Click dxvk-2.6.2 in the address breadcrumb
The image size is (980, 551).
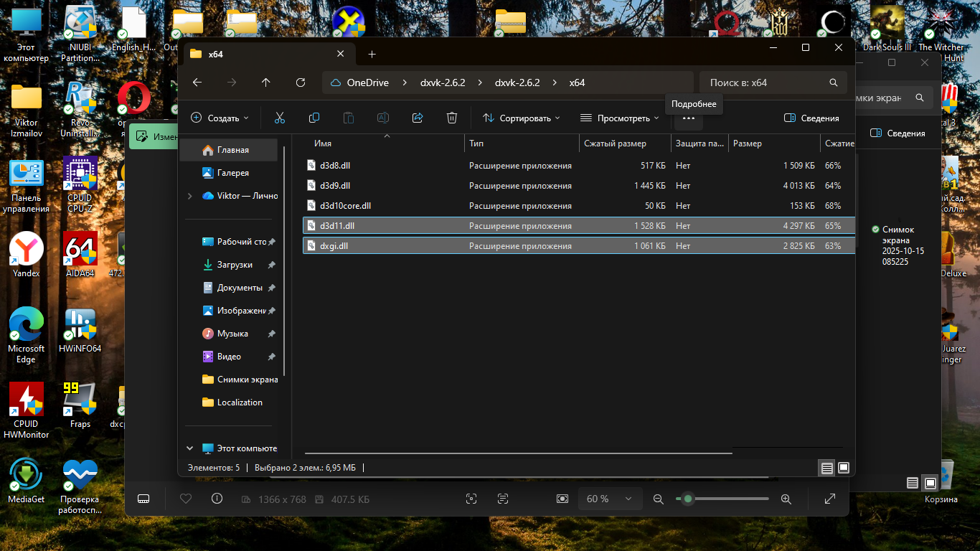click(x=443, y=83)
